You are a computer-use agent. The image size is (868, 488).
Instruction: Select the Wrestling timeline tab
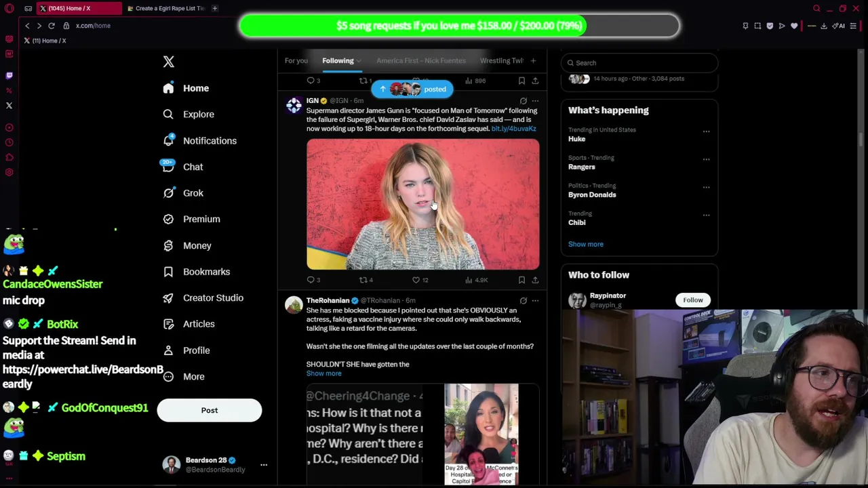502,60
